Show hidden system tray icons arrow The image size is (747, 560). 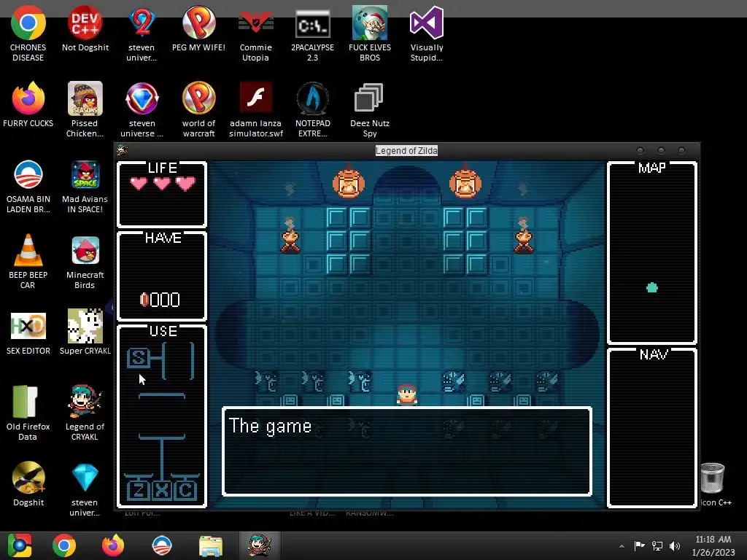622,545
